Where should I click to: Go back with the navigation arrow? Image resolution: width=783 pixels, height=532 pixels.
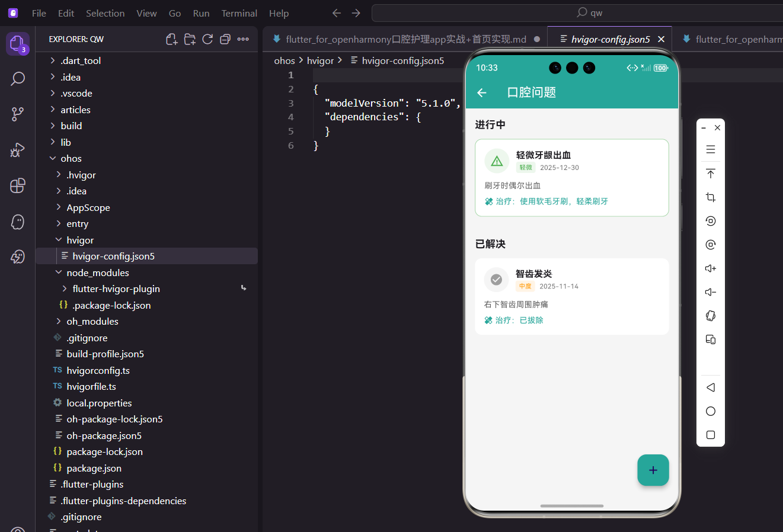[x=337, y=13]
